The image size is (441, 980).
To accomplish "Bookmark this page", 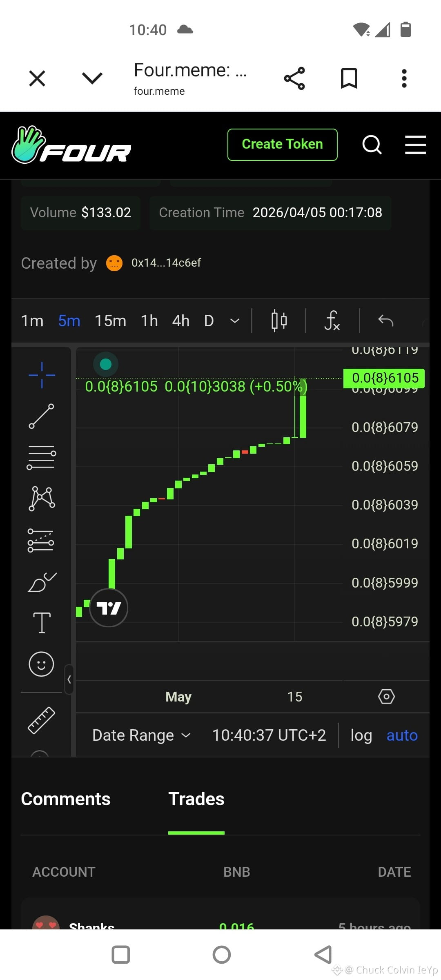I will click(x=349, y=78).
